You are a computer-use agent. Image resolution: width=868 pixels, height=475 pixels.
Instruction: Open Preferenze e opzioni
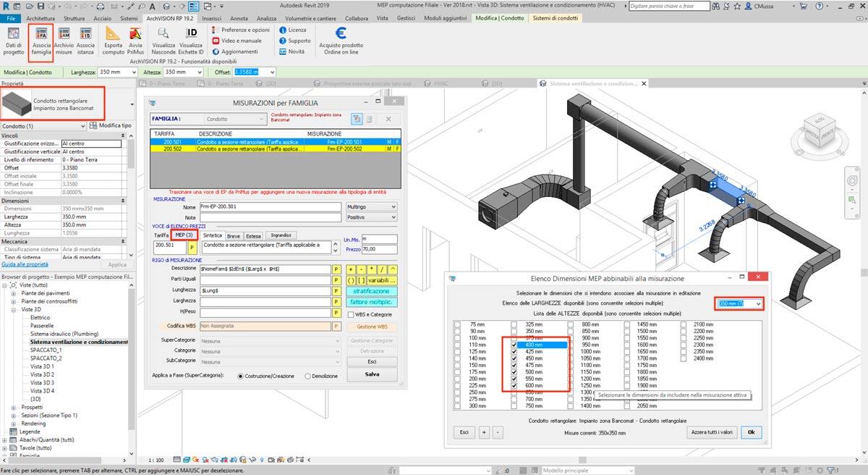(x=241, y=30)
